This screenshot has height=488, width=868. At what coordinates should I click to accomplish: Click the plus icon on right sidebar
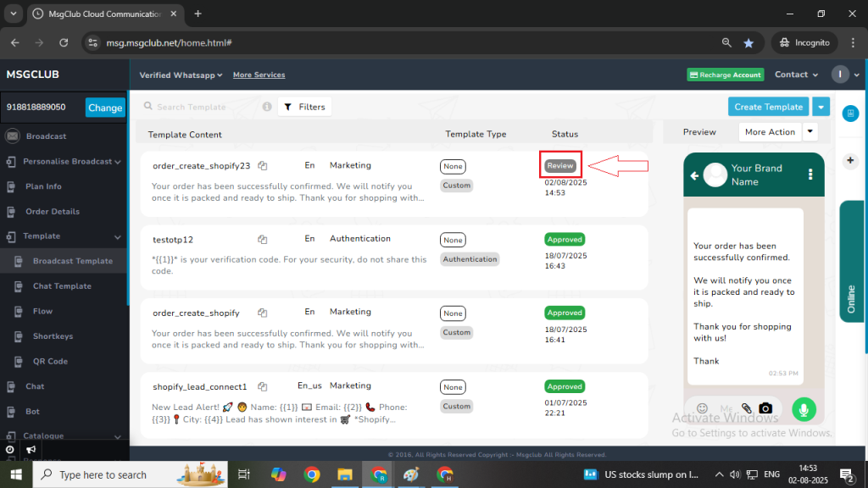click(x=851, y=160)
